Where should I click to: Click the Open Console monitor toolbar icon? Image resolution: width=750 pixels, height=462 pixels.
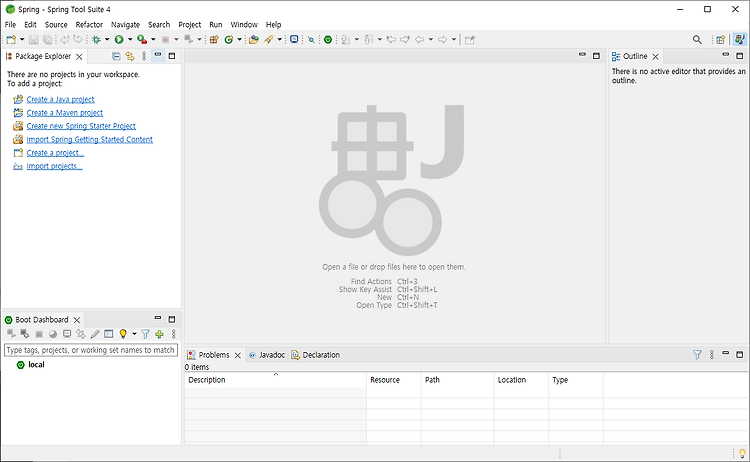coord(294,39)
